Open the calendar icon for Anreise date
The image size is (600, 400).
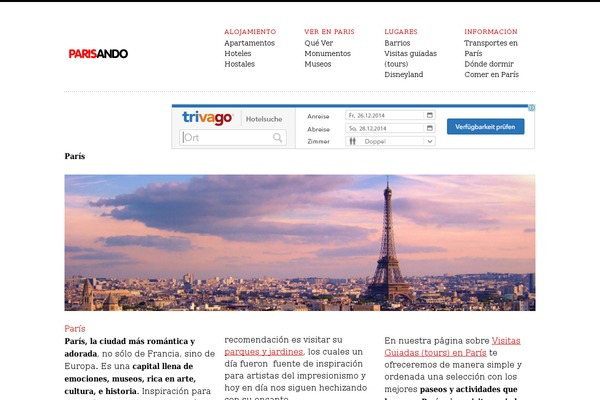[x=430, y=115]
